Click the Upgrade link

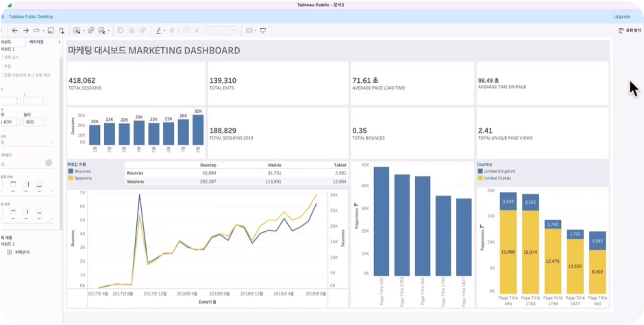point(622,17)
